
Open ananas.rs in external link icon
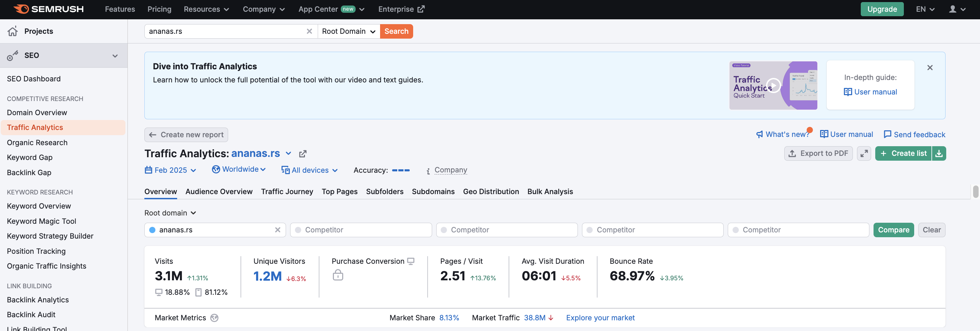303,154
